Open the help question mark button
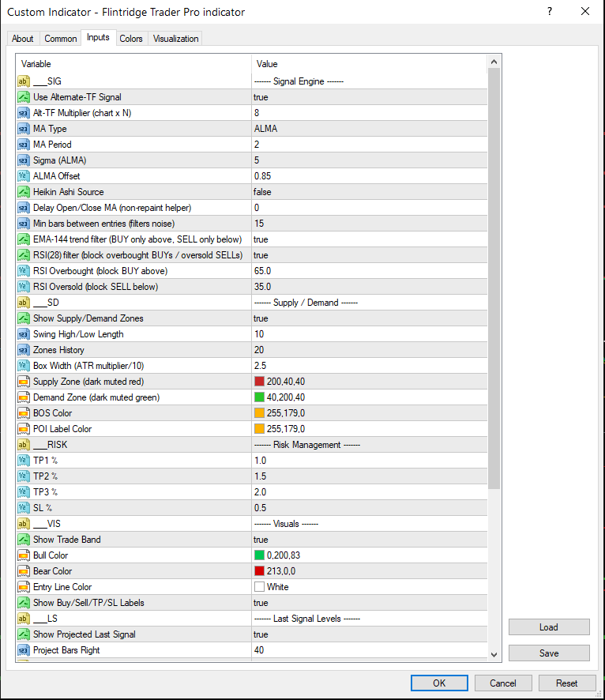 550,12
